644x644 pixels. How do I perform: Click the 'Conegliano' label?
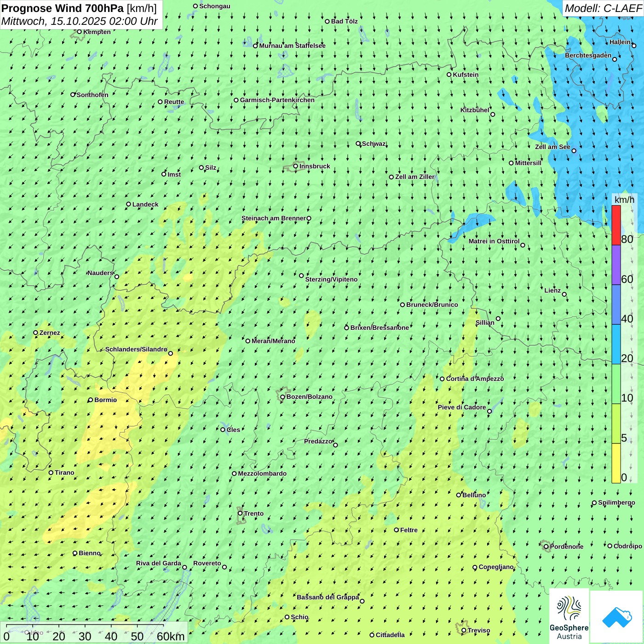[x=496, y=567]
